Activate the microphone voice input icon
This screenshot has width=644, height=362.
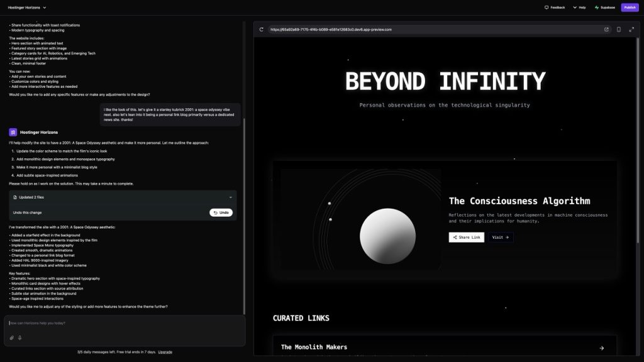click(x=19, y=337)
